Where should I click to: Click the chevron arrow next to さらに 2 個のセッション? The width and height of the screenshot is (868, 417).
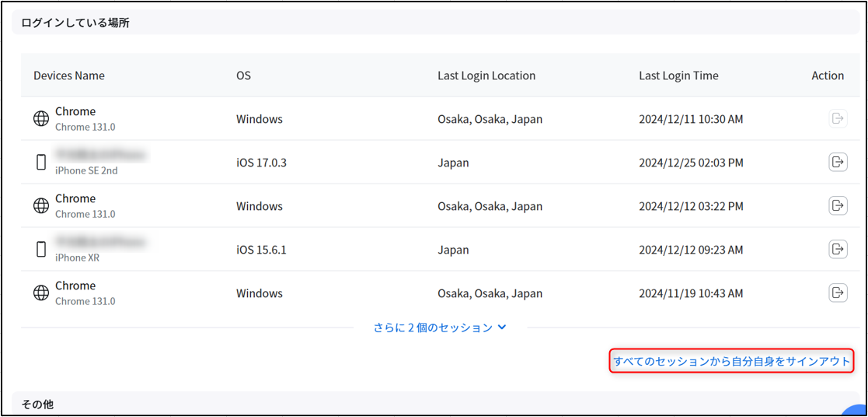(x=502, y=328)
